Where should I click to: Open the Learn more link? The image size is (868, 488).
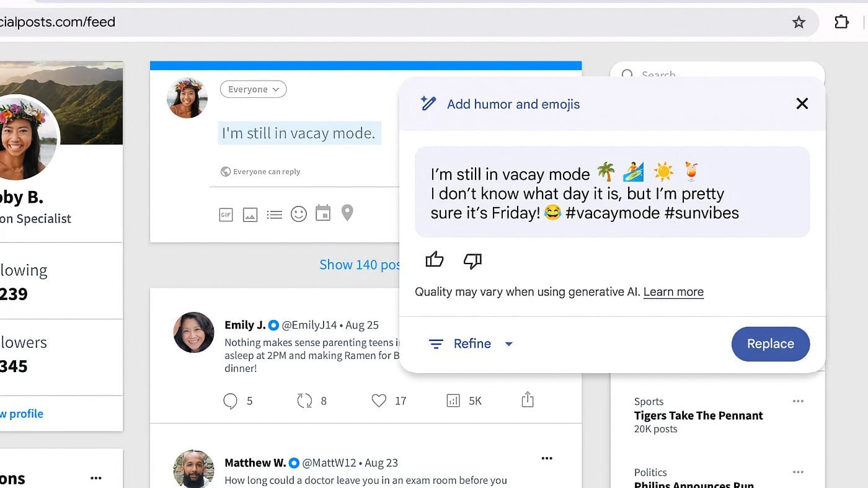673,292
